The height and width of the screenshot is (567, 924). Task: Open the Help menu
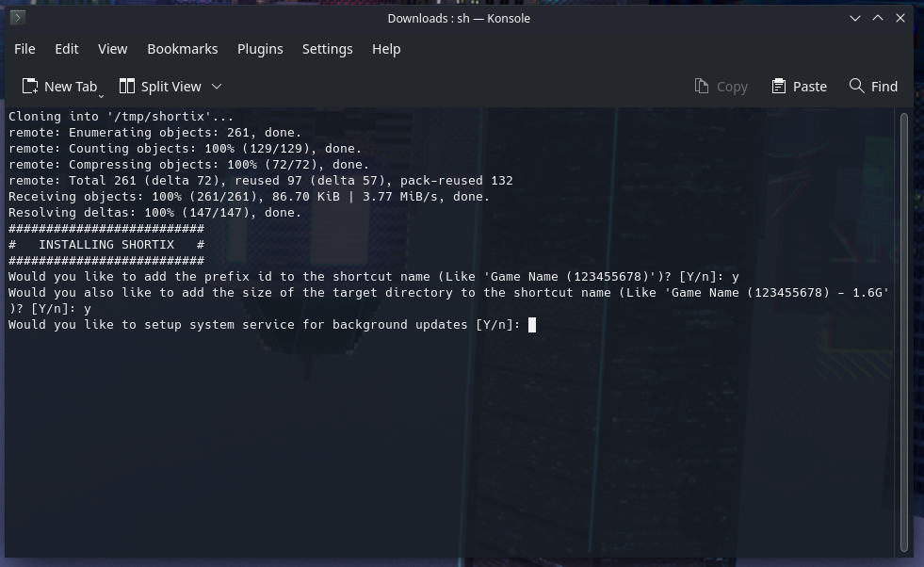pyautogui.click(x=386, y=49)
